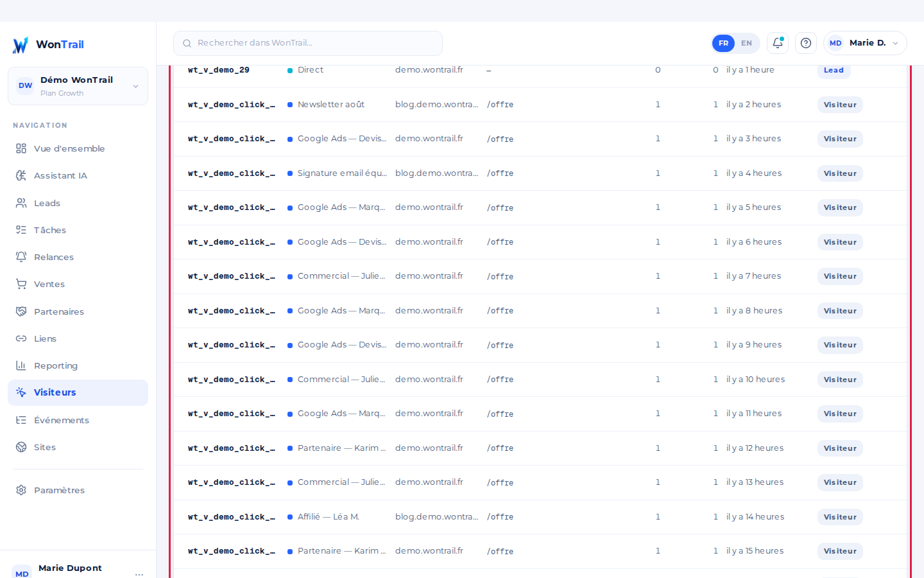924x578 pixels.
Task: Switch the language to FR
Action: pyautogui.click(x=723, y=43)
